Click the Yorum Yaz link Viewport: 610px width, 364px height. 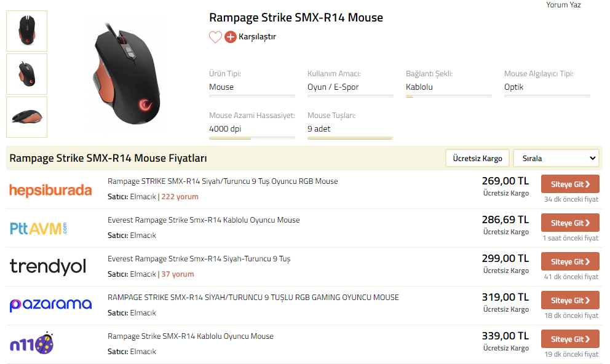pos(563,5)
